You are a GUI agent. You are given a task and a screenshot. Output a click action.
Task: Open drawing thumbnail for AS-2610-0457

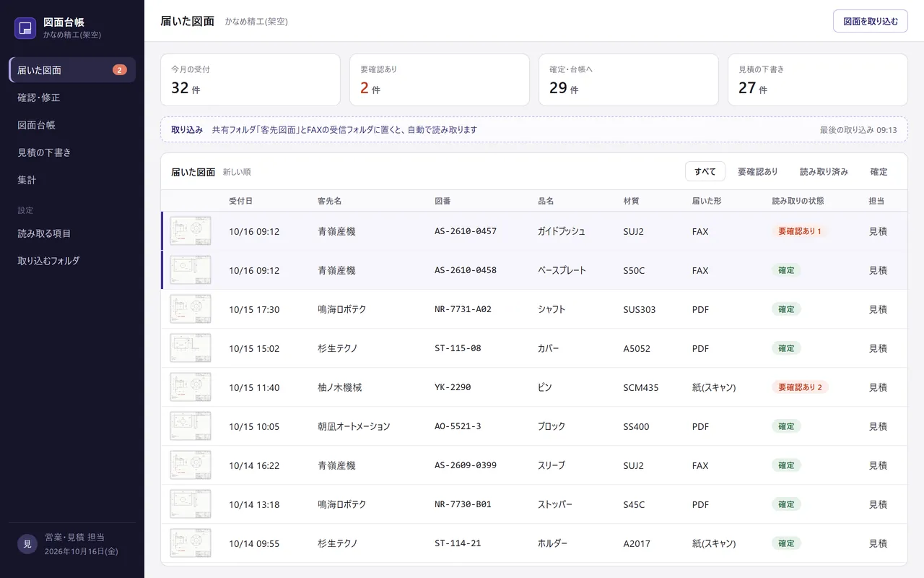tap(191, 231)
